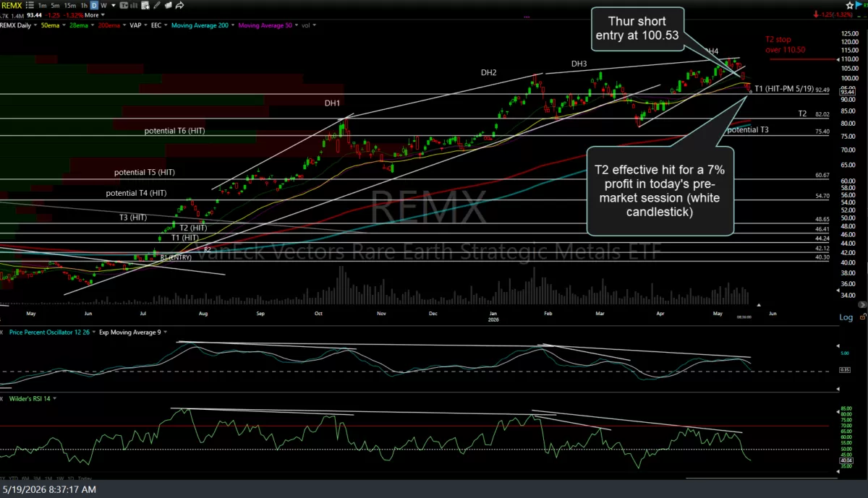Open the symbol list icon next to REMX
Viewport: 868px width, 498px height.
click(x=30, y=5)
